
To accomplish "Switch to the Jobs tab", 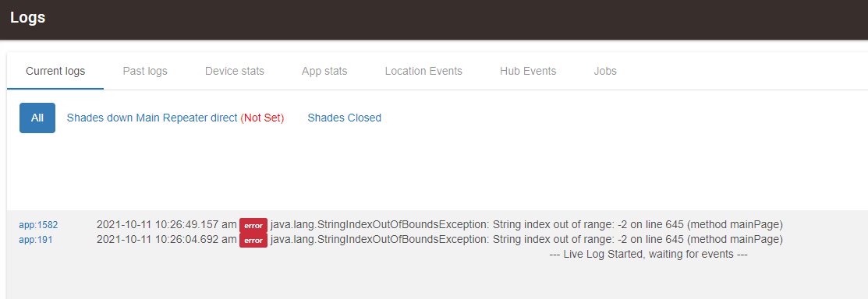I will pyautogui.click(x=605, y=72).
